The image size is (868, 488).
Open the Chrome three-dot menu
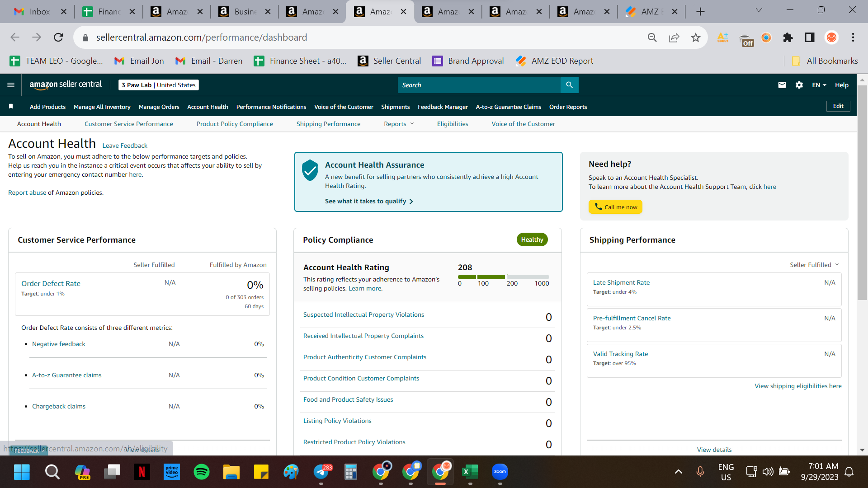click(x=853, y=38)
